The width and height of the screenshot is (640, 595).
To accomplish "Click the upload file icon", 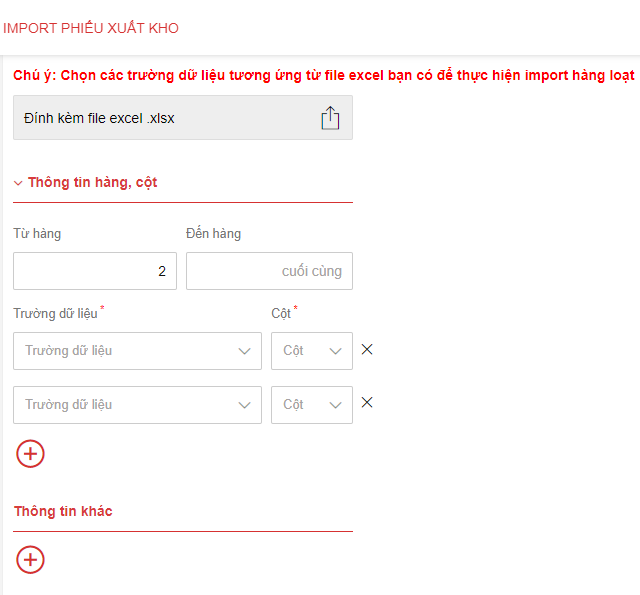I will click(x=331, y=118).
